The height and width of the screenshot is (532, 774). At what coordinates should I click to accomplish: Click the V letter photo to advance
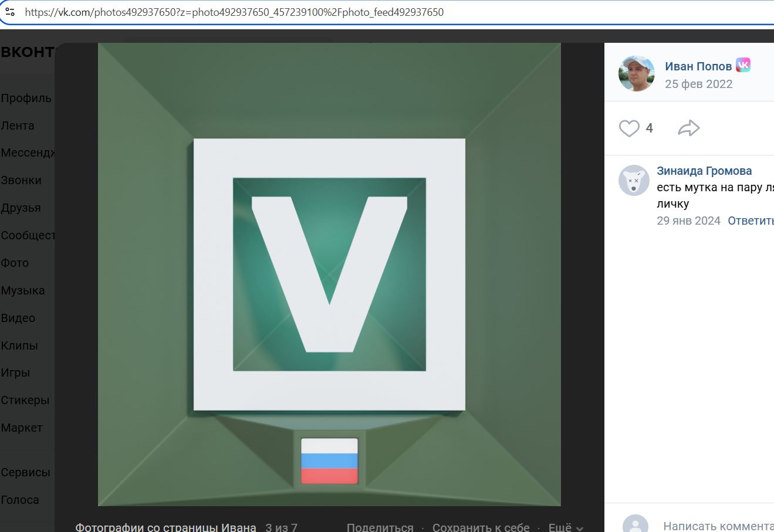[329, 275]
